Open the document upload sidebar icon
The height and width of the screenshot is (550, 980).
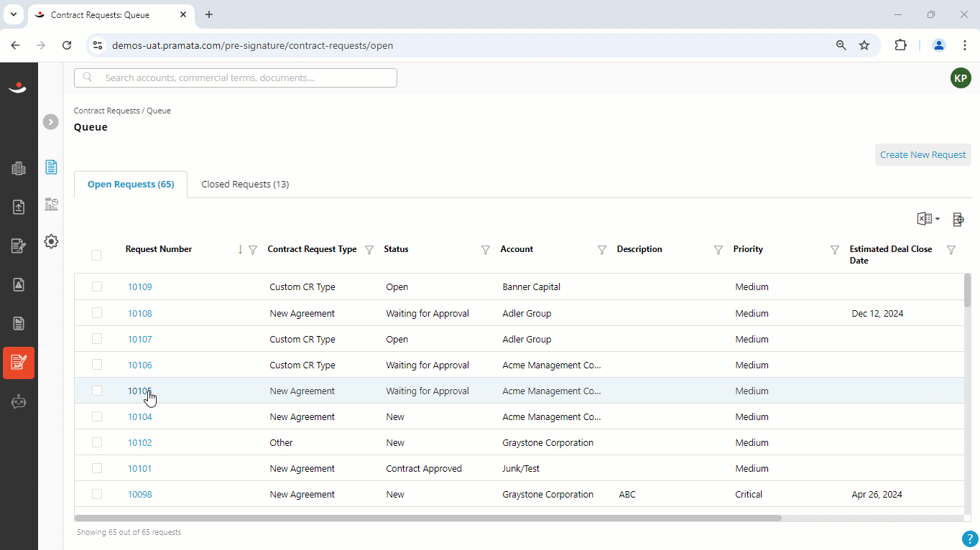tap(19, 207)
